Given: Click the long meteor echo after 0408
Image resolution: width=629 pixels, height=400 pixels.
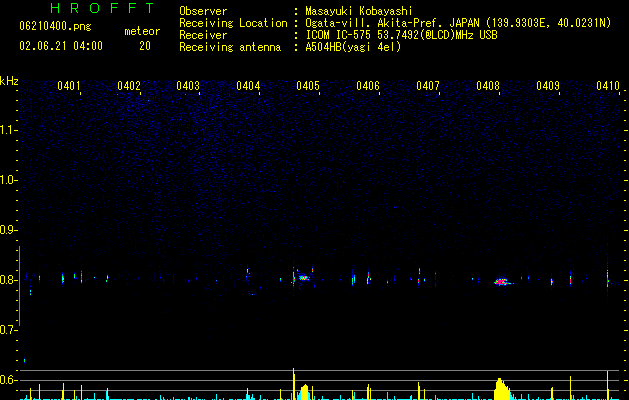Looking at the screenshot, I should tap(503, 282).
